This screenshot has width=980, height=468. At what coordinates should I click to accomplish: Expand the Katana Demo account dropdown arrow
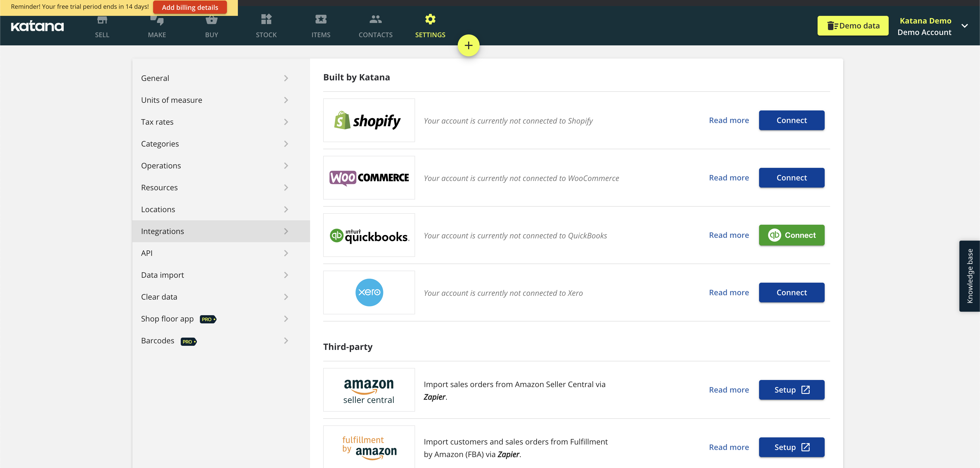[x=965, y=26]
